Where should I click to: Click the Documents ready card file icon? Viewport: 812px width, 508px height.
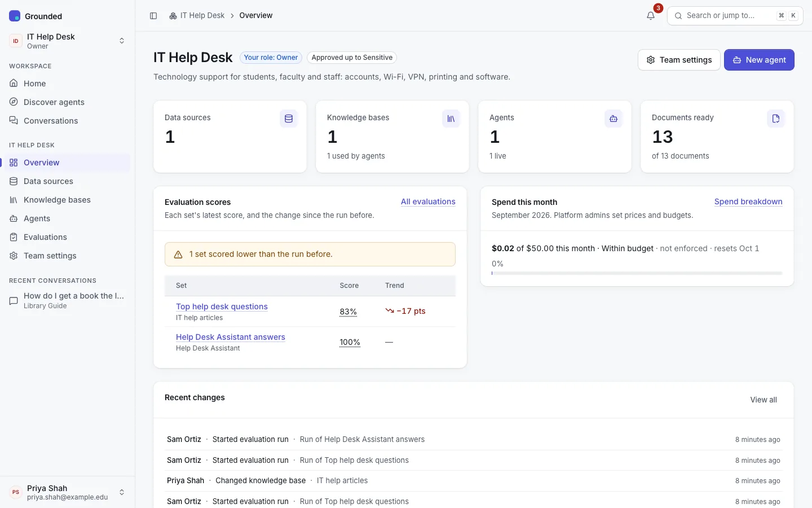point(776,119)
